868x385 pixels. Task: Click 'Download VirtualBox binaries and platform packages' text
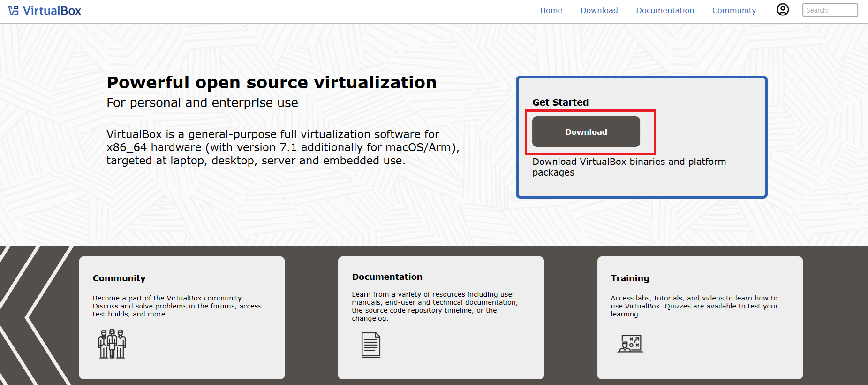[629, 167]
